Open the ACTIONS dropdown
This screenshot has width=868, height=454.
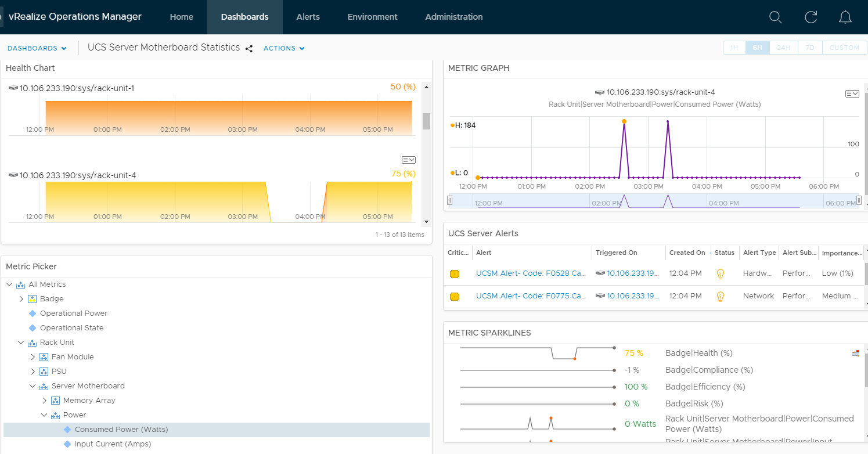coord(284,48)
